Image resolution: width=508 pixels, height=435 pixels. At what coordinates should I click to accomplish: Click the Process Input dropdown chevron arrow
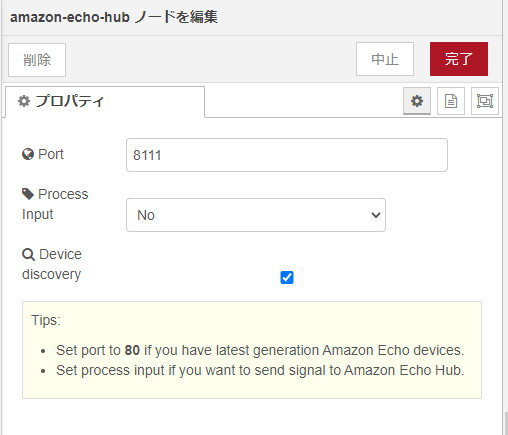click(376, 215)
